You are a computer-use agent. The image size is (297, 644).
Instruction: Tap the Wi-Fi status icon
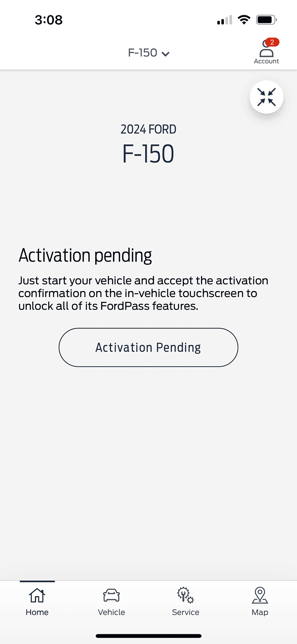click(244, 20)
